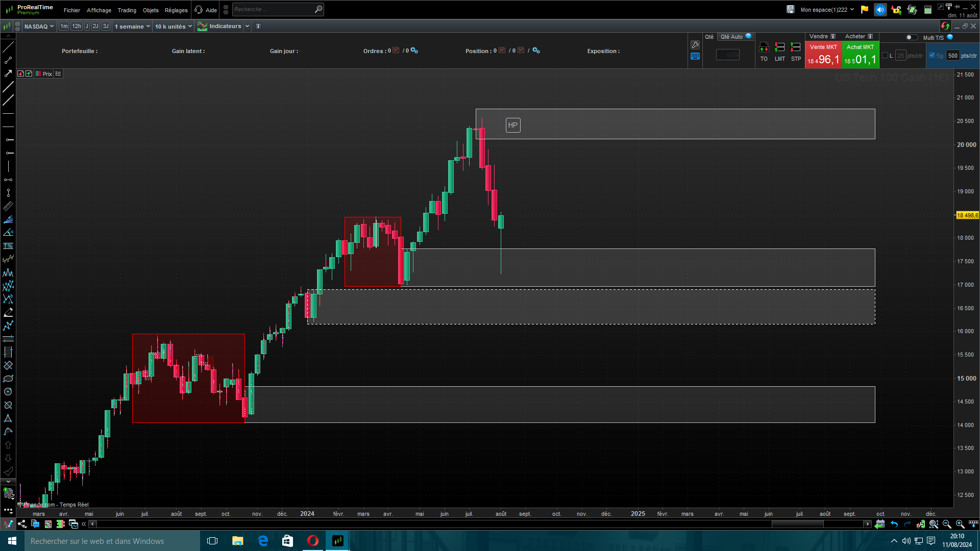Click the LMT limit order icon
The height and width of the screenshot is (551, 980).
click(779, 47)
